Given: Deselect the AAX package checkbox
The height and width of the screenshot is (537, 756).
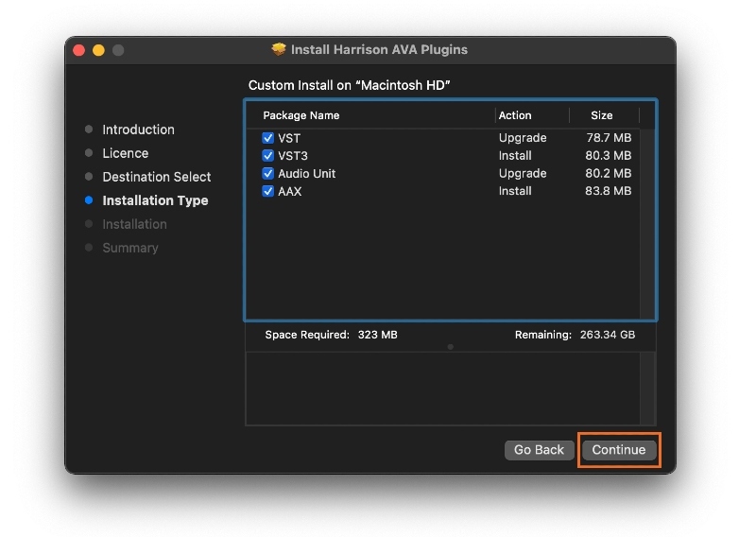Looking at the screenshot, I should (x=267, y=192).
